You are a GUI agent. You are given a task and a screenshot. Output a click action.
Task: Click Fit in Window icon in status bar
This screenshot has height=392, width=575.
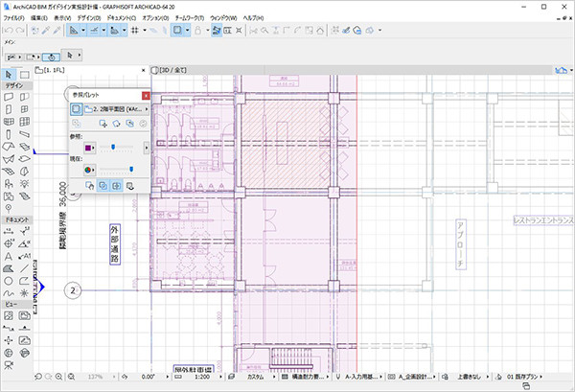[x=71, y=377]
